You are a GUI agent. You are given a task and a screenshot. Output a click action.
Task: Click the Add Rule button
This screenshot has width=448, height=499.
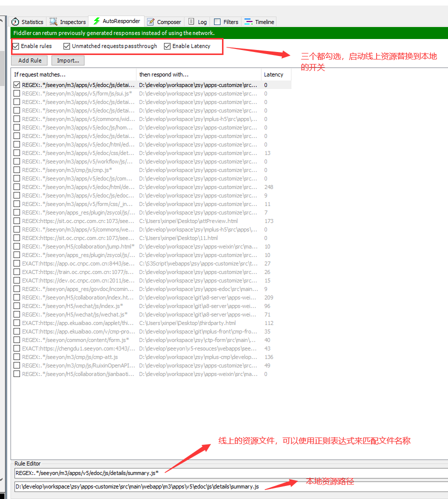(x=29, y=60)
